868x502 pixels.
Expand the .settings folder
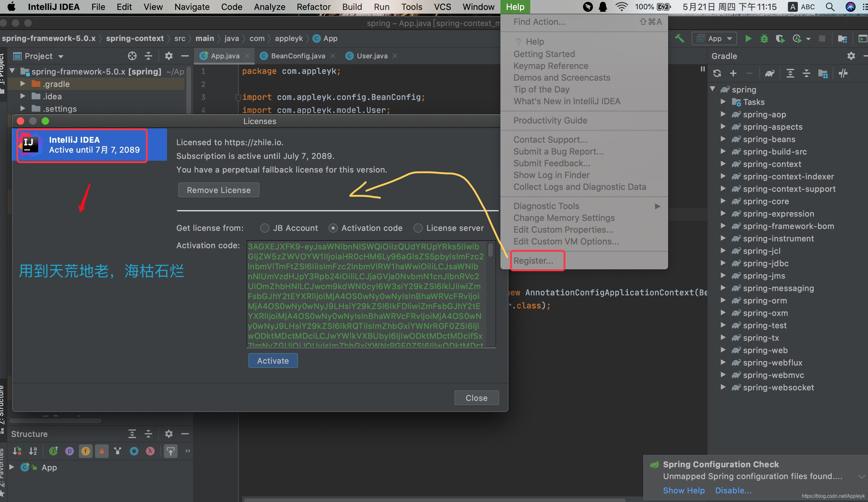(x=23, y=109)
